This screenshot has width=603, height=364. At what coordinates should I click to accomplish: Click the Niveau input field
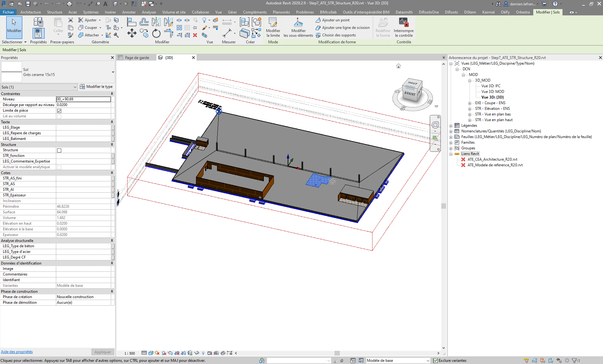tap(83, 99)
